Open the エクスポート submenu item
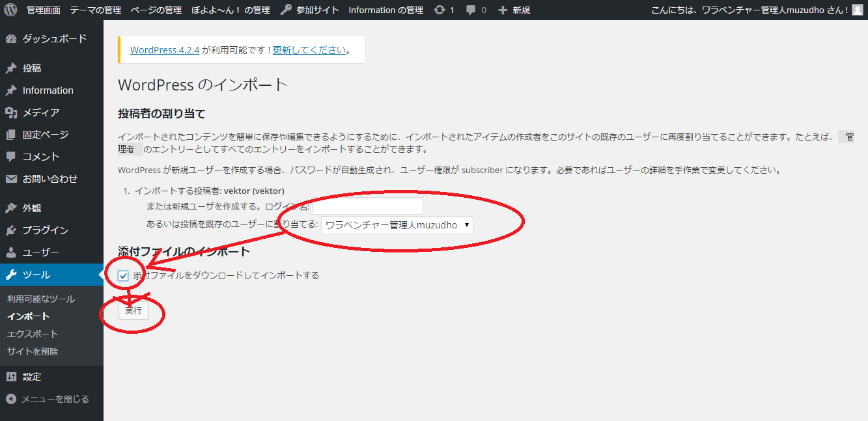Viewport: 868px width, 421px height. coord(33,334)
